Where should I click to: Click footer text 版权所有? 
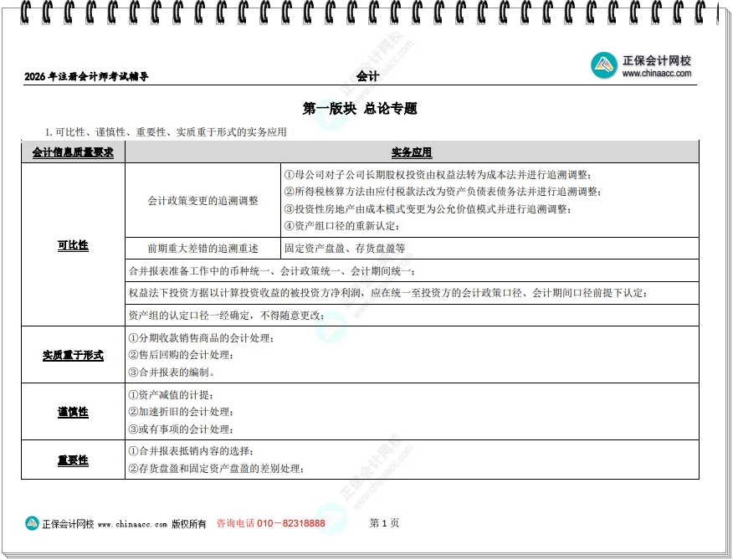[188, 524]
